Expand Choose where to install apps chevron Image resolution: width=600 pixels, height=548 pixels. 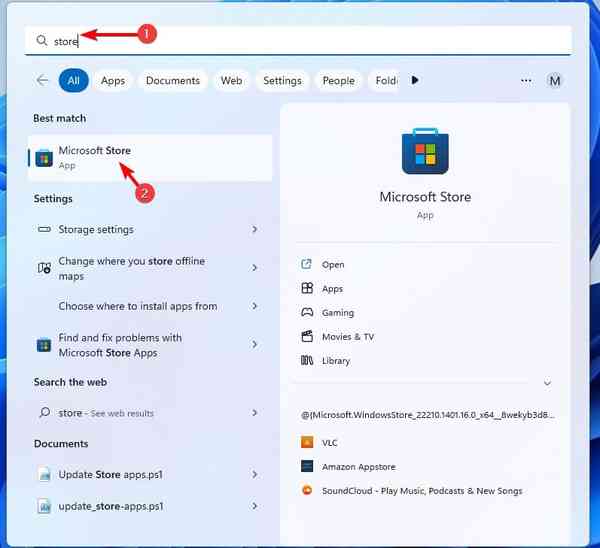(254, 306)
